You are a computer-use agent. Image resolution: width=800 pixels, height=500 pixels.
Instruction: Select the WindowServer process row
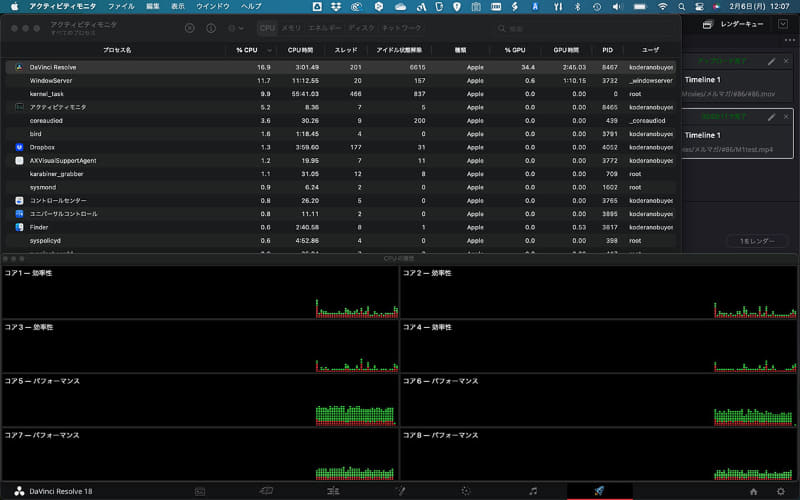point(340,81)
